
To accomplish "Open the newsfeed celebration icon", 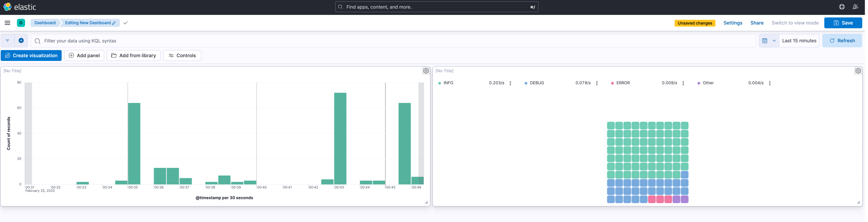I will pyautogui.click(x=855, y=7).
